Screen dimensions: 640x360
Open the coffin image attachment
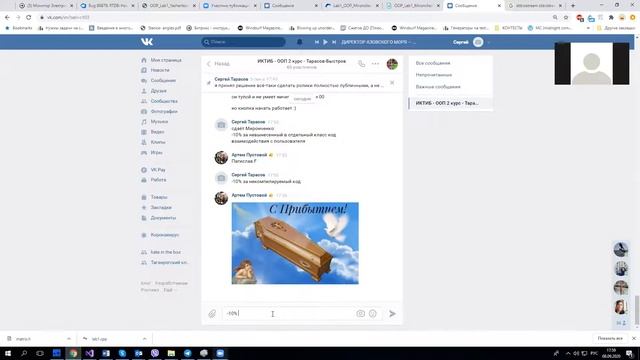[295, 243]
